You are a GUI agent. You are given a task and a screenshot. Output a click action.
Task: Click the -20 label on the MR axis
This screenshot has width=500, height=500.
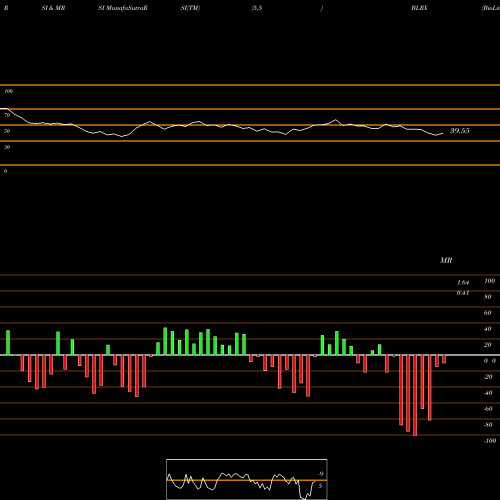(x=488, y=377)
